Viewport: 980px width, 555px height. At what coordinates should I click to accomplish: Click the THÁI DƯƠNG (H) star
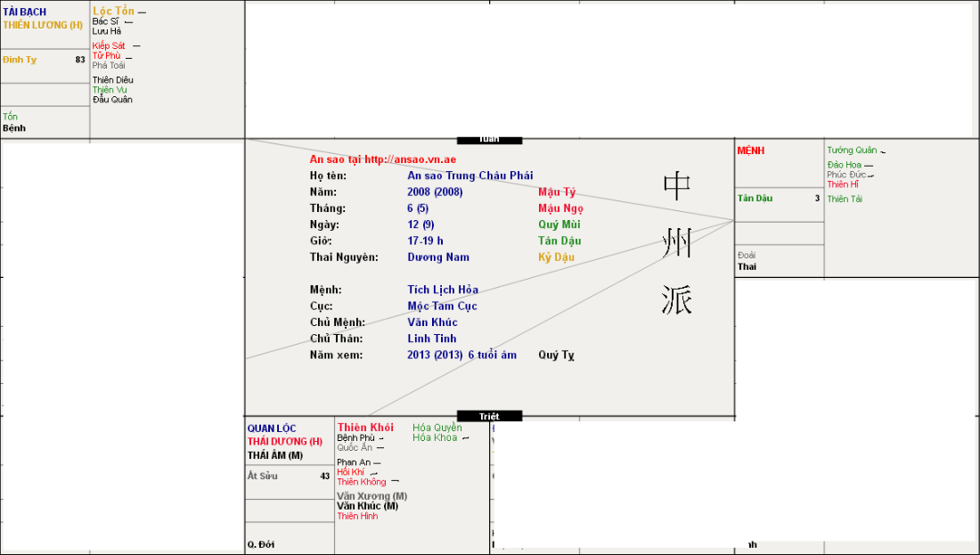click(285, 442)
